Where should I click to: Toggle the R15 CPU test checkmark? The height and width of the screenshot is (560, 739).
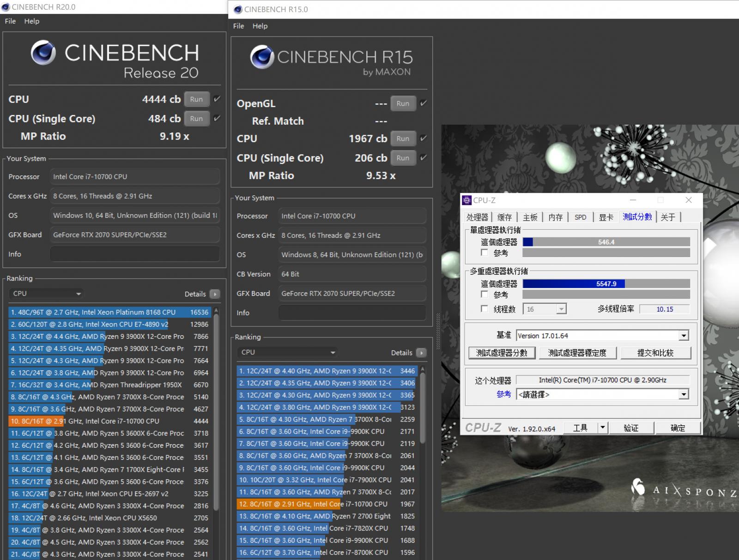click(x=423, y=138)
